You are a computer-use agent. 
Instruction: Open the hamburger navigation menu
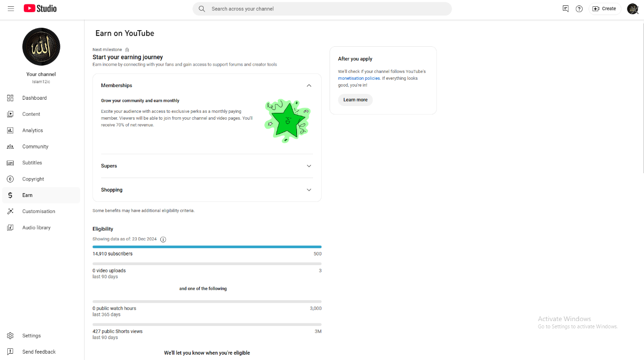pyautogui.click(x=11, y=9)
